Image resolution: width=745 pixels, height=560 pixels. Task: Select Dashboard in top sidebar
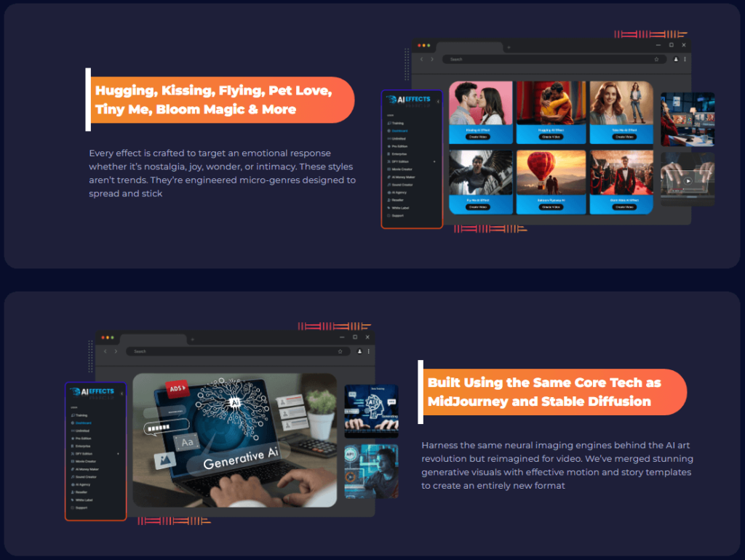[398, 131]
